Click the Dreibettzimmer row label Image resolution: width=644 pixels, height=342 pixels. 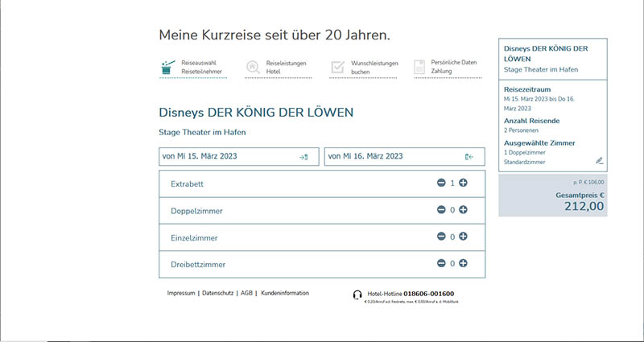(198, 265)
